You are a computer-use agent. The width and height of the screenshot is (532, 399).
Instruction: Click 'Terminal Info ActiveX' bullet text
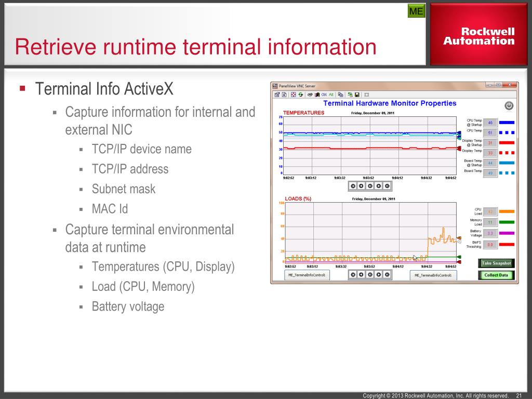pos(104,89)
